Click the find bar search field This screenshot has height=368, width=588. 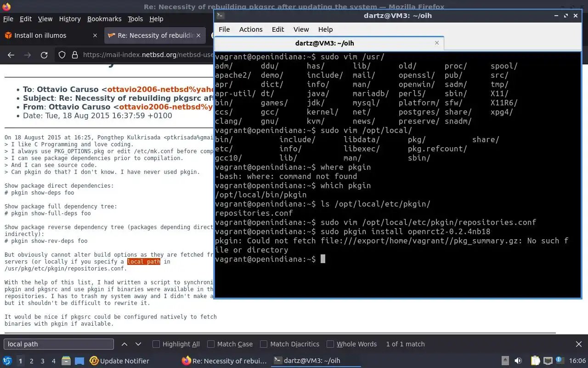[59, 344]
